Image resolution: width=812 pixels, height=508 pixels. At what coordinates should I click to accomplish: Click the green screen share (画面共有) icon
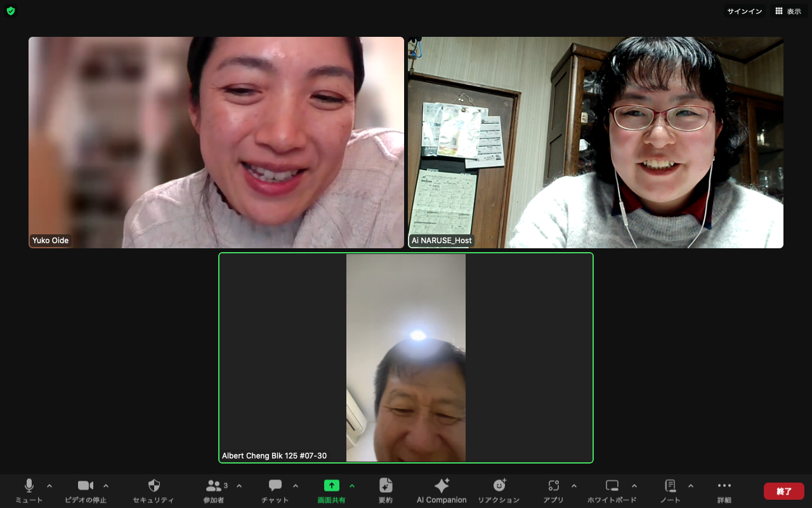coord(332,486)
